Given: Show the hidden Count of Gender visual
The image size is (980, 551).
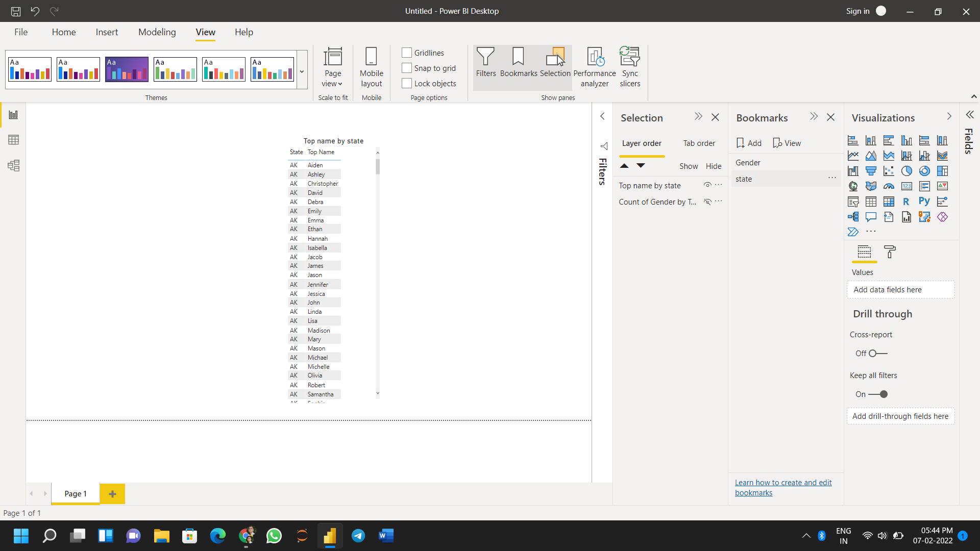Looking at the screenshot, I should coord(707,202).
